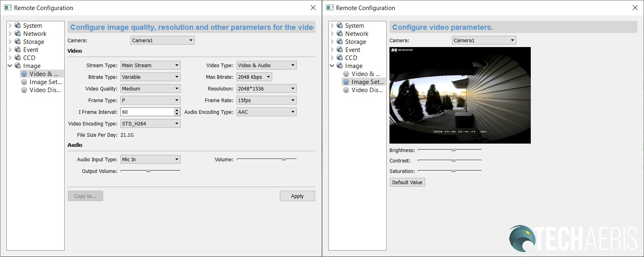Open Camera dropdown in left window
The height and width of the screenshot is (257, 644).
[x=163, y=40]
